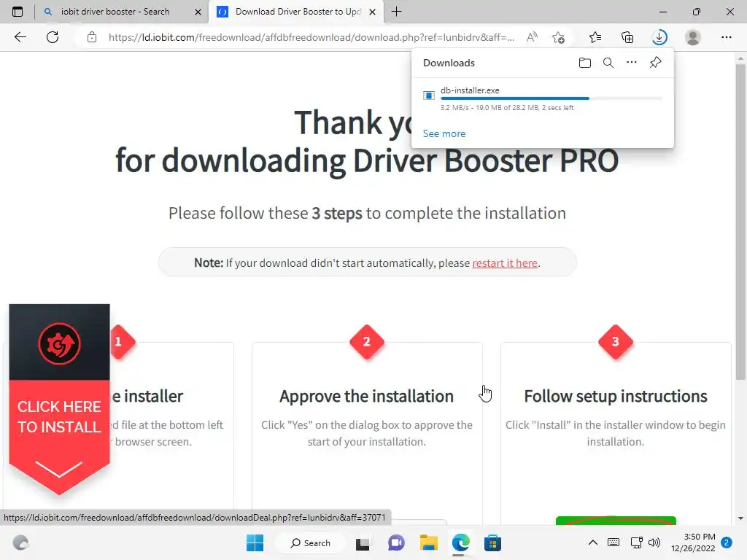Select the Download Driver Booster tab
This screenshot has width=747, height=560.
[298, 12]
